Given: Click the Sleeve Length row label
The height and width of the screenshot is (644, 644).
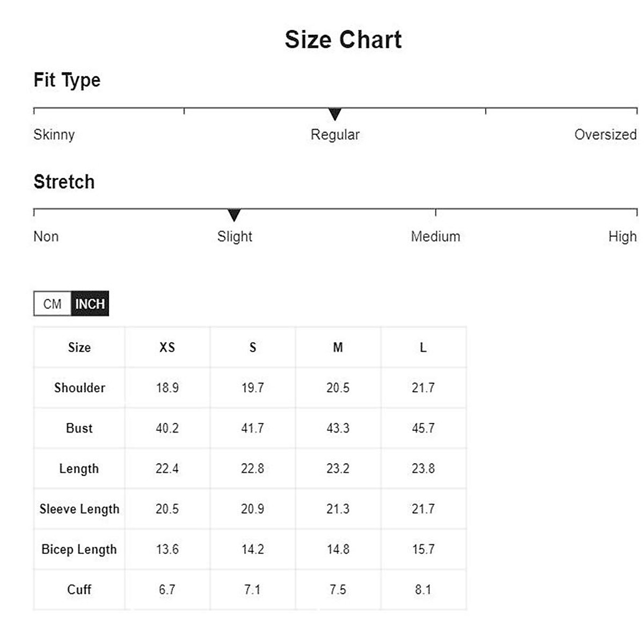Looking at the screenshot, I should pos(79,509).
